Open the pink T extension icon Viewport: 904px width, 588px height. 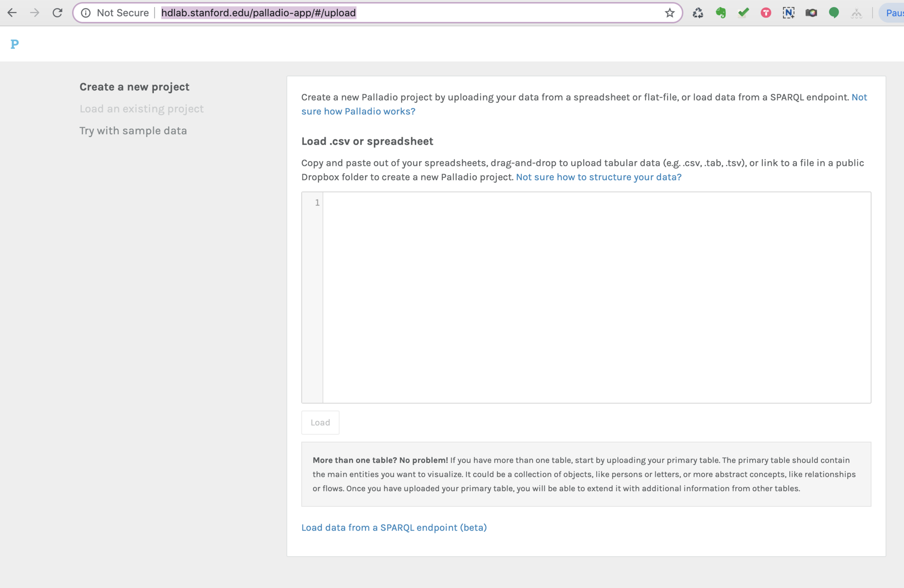click(x=766, y=13)
